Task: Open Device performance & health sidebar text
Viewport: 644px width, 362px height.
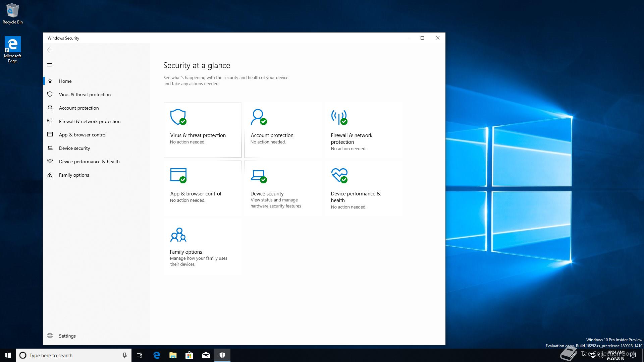Action: click(89, 162)
